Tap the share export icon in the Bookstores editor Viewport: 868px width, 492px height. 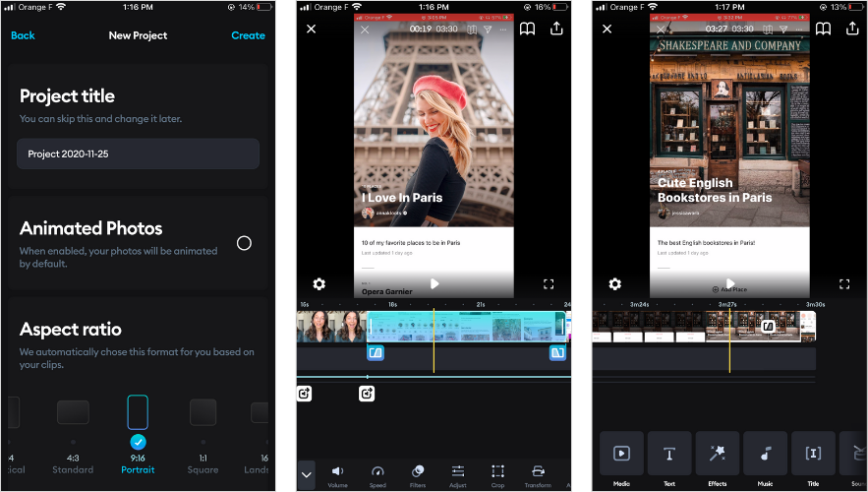[852, 29]
